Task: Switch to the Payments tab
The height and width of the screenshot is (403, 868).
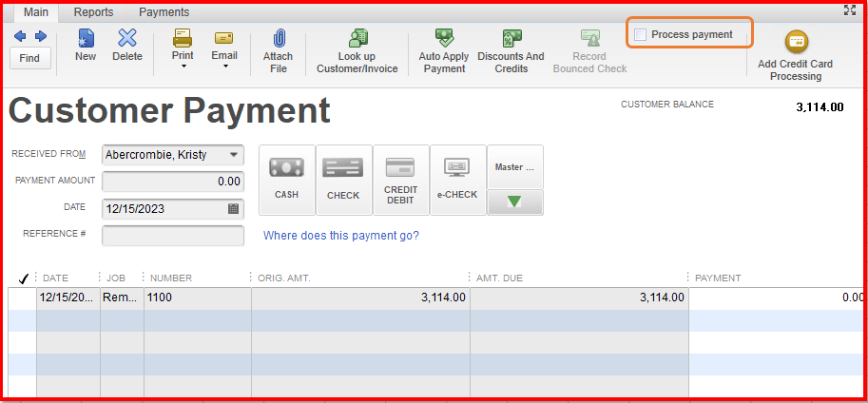Action: [x=164, y=12]
